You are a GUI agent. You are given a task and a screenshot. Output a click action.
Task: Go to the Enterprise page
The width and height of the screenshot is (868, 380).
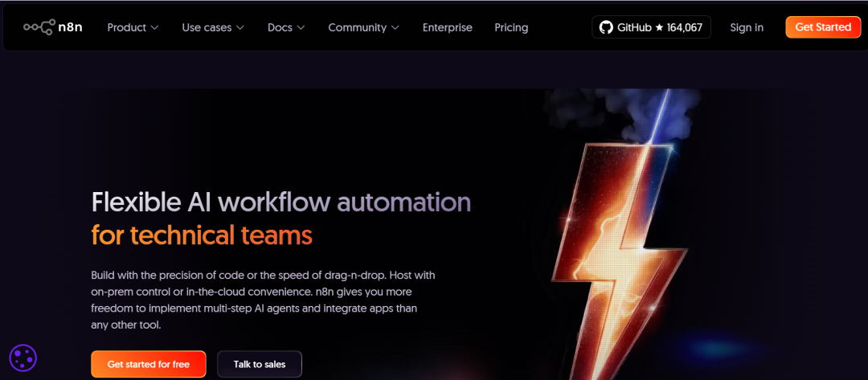click(x=448, y=27)
